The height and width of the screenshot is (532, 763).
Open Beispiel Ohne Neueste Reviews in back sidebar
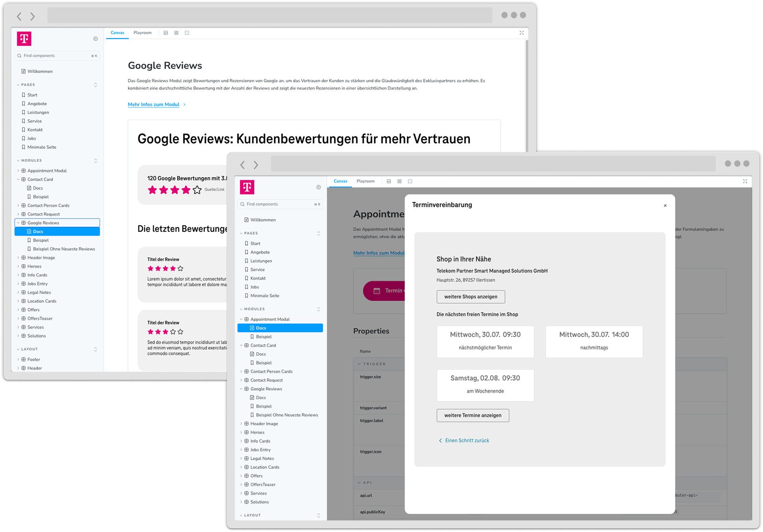click(64, 249)
